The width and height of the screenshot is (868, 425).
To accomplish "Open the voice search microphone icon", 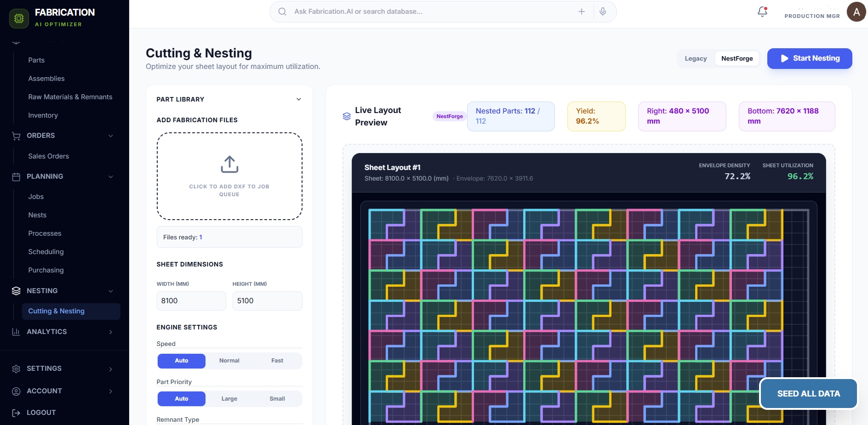I will 603,11.
